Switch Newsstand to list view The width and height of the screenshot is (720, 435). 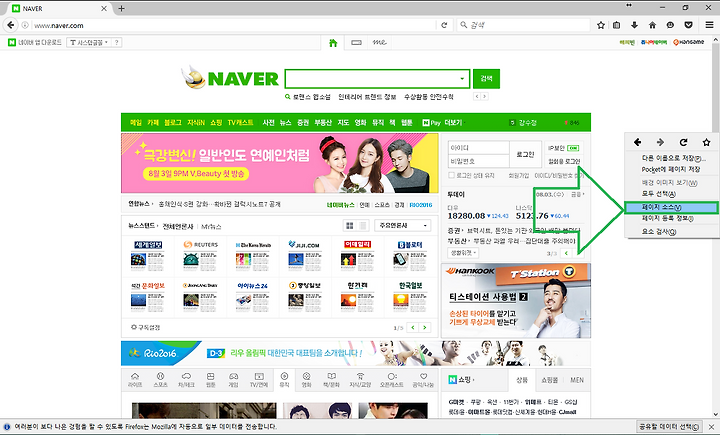pyautogui.click(x=363, y=226)
